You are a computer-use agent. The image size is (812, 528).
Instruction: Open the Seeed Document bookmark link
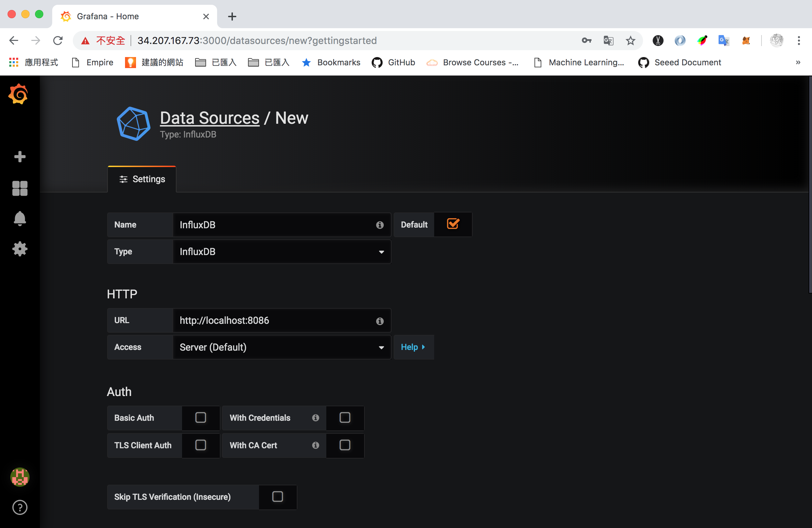680,62
